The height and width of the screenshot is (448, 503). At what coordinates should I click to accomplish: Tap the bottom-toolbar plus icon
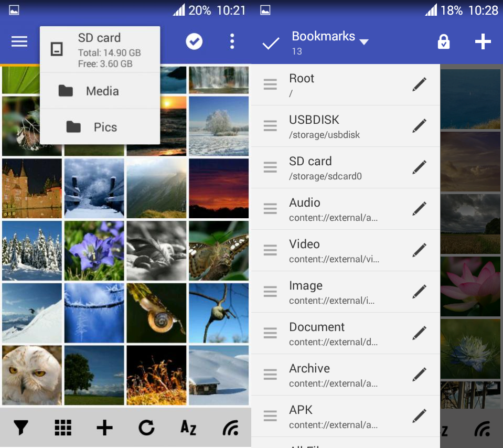tap(104, 428)
